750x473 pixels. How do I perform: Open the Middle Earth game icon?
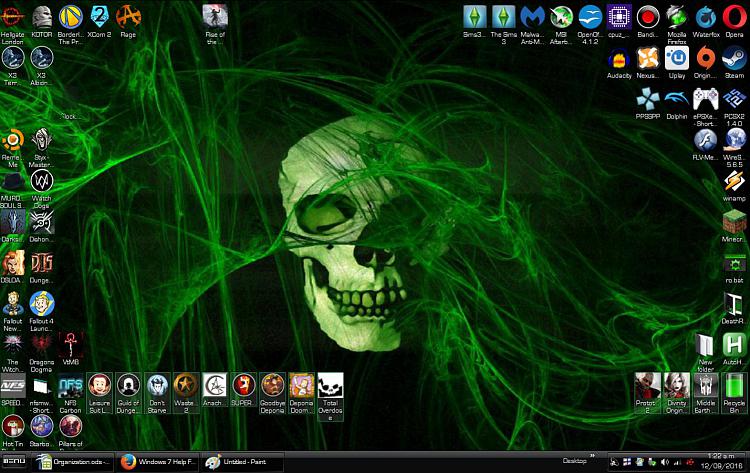click(706, 393)
